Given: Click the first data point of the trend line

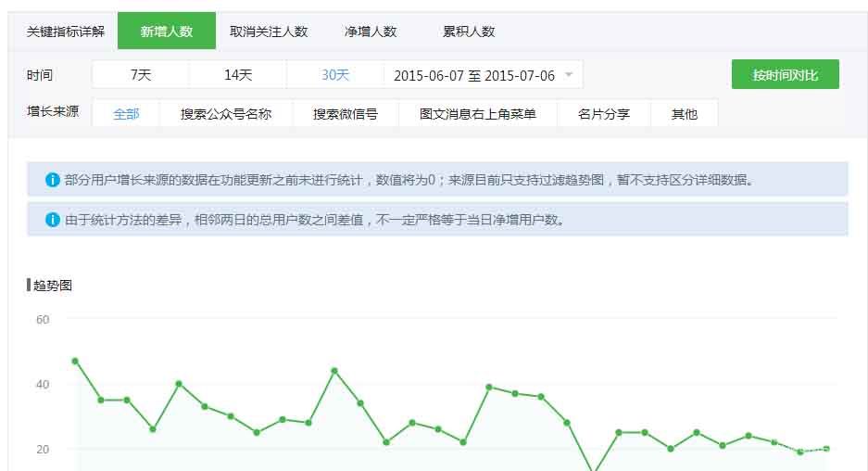Looking at the screenshot, I should 75,362.
